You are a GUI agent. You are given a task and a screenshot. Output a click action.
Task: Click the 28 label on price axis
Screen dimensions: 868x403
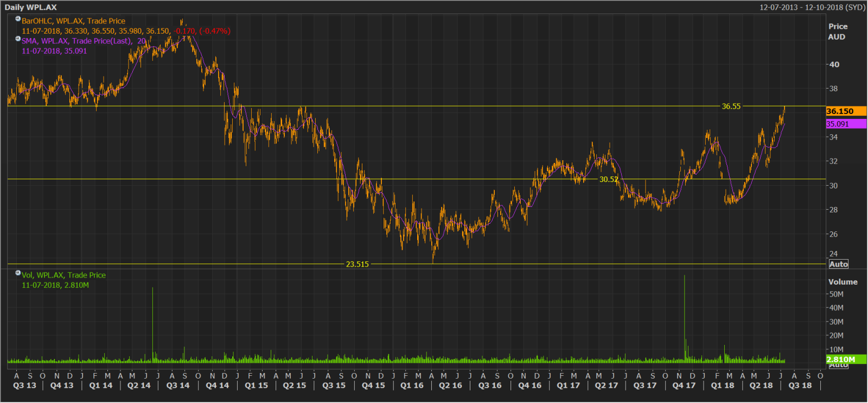(833, 210)
